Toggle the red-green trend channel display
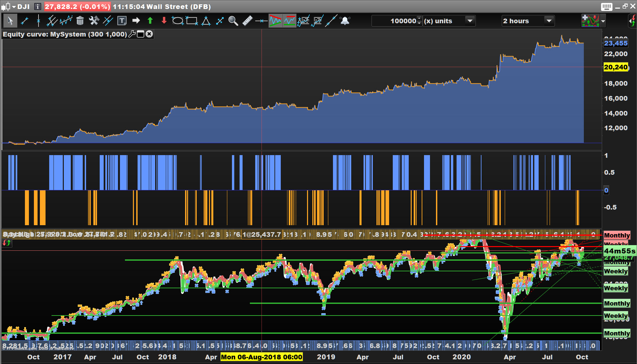637x364 pixels. (x=275, y=21)
